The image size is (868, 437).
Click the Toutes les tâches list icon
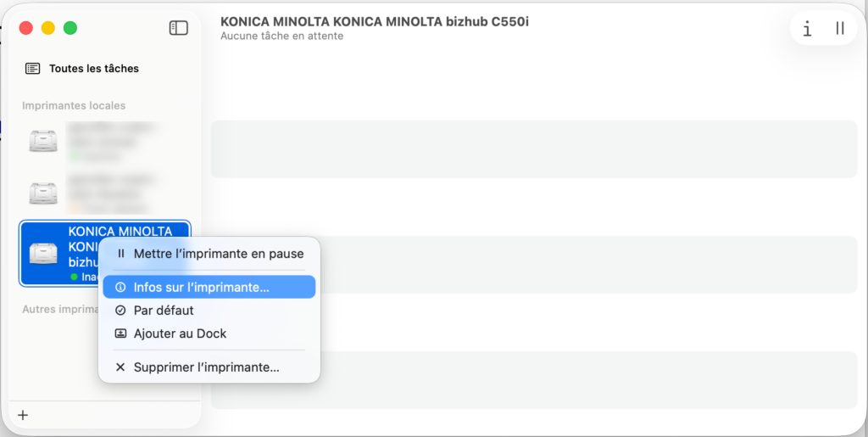tap(33, 68)
